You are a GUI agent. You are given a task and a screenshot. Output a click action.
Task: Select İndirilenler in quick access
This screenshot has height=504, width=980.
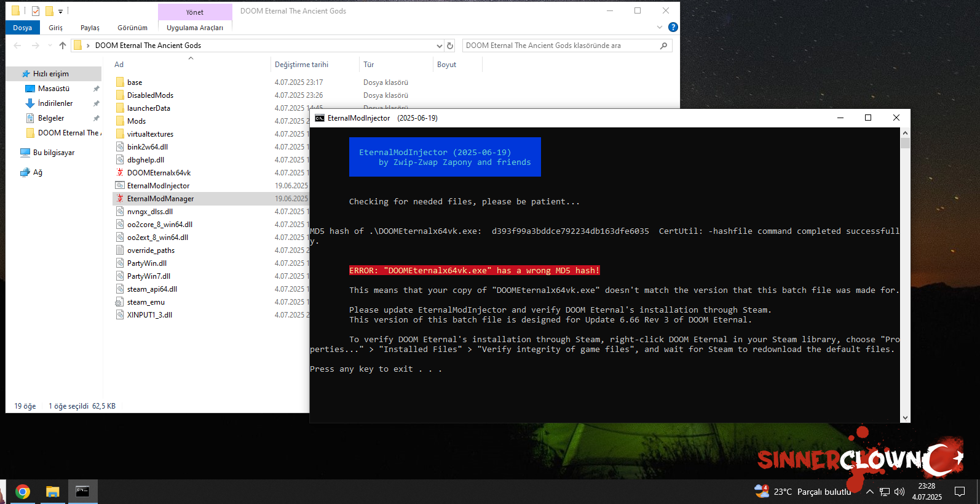(x=55, y=103)
